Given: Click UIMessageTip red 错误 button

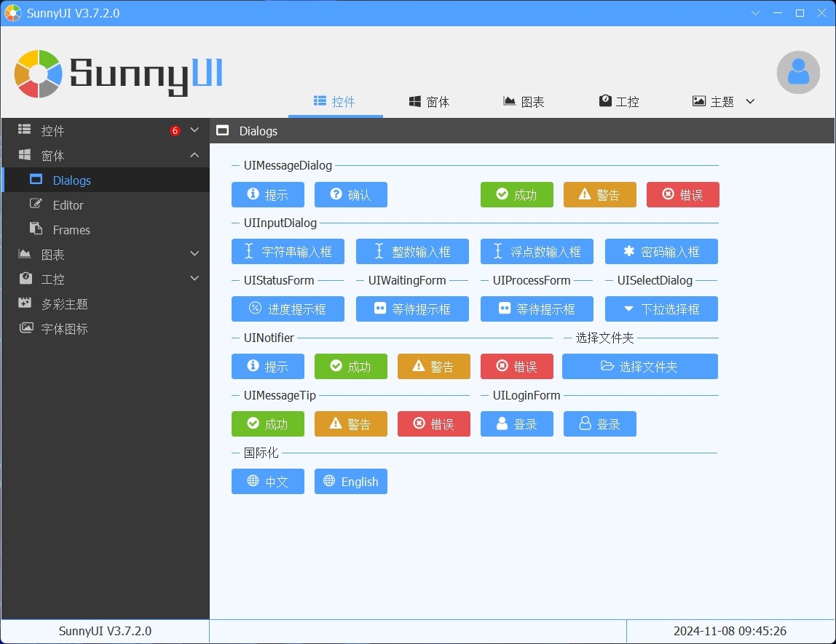Looking at the screenshot, I should coord(434,424).
